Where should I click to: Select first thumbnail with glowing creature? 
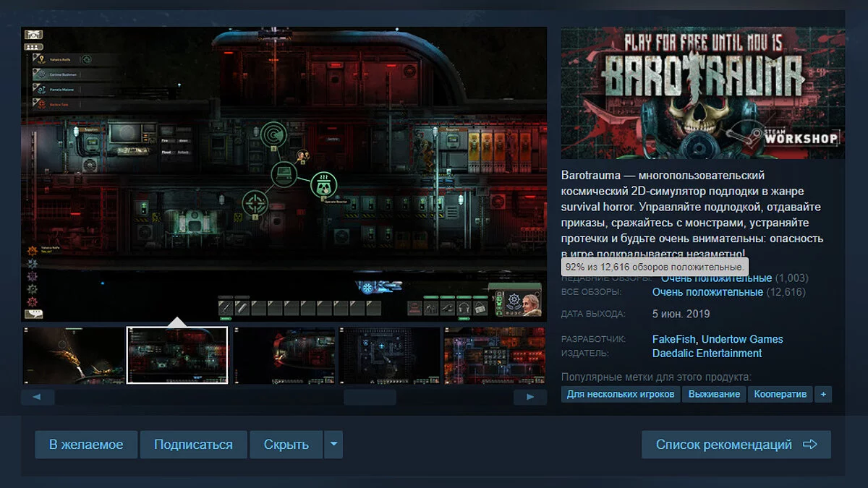point(73,355)
